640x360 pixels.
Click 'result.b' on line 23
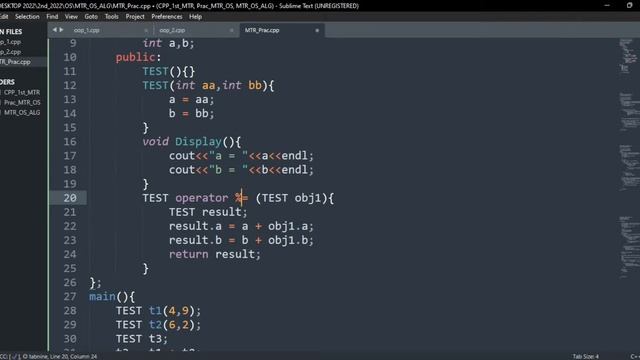click(x=195, y=240)
